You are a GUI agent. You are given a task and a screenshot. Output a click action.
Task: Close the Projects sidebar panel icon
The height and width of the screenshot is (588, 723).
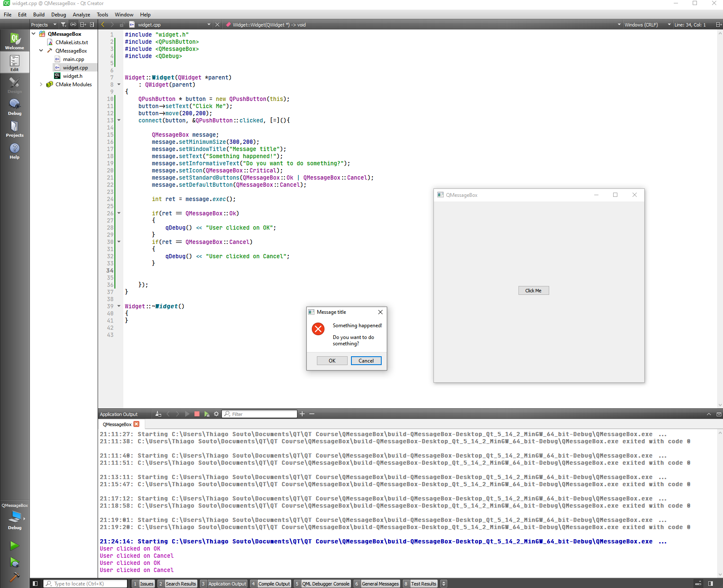pyautogui.click(x=92, y=24)
